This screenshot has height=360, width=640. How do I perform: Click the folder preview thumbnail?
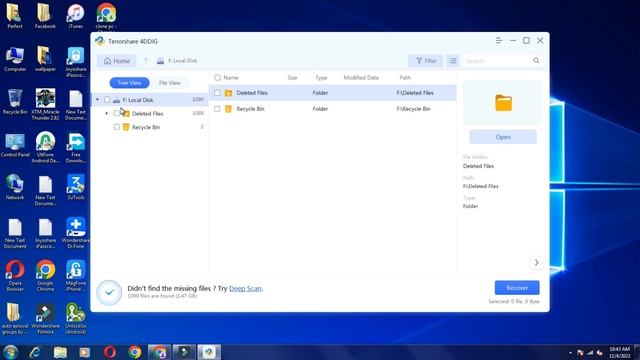click(x=503, y=102)
